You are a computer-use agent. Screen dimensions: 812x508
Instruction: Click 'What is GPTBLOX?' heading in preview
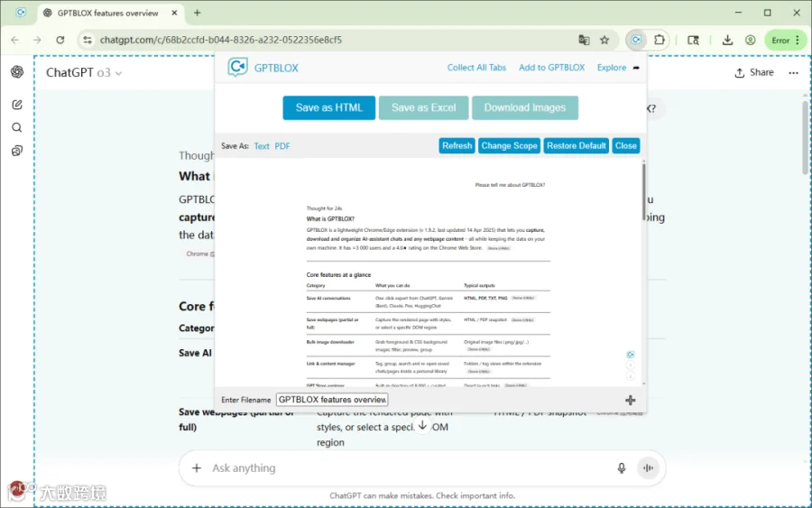[330, 219]
